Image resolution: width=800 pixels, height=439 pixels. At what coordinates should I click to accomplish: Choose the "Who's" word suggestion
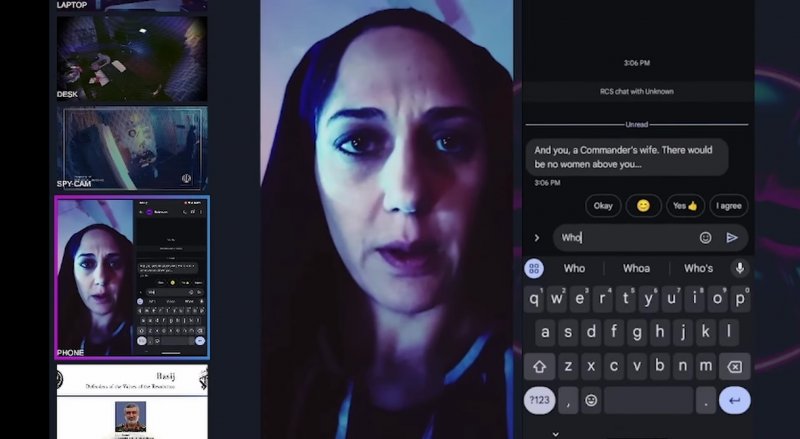tap(698, 268)
